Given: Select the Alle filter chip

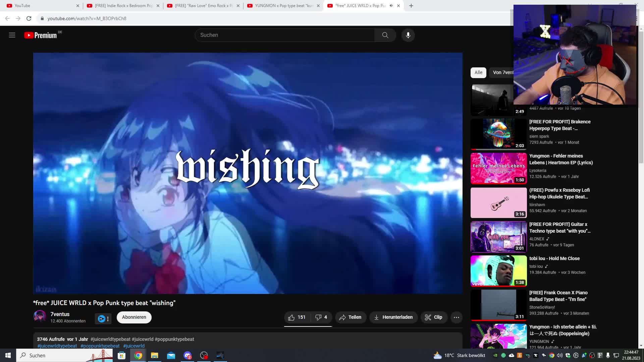Looking at the screenshot, I should (478, 72).
